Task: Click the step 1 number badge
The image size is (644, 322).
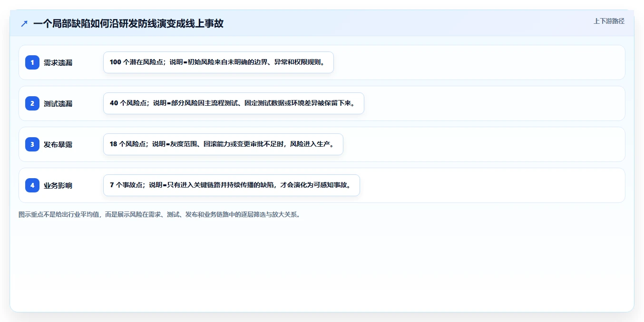Action: (x=32, y=62)
